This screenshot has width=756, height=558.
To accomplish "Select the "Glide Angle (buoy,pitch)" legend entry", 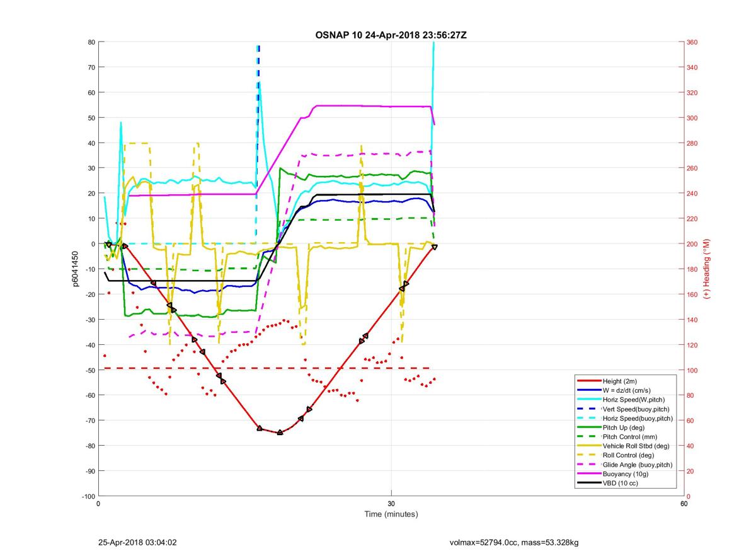I will point(638,465).
